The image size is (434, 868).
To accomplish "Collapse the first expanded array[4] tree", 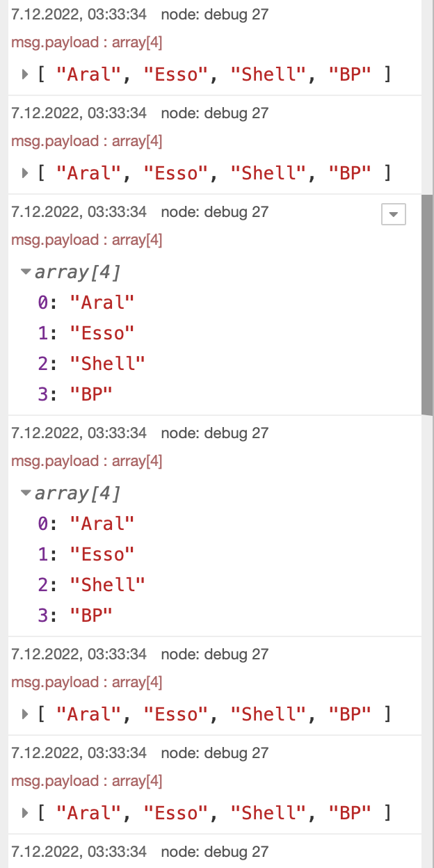I will 26,272.
